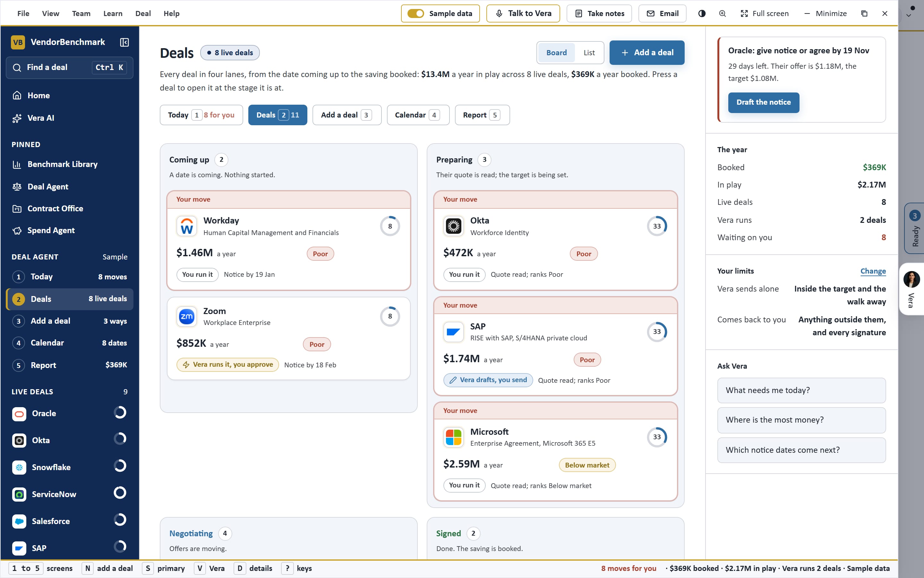Click the Find a deal search field
The width and height of the screenshot is (924, 578).
70,68
